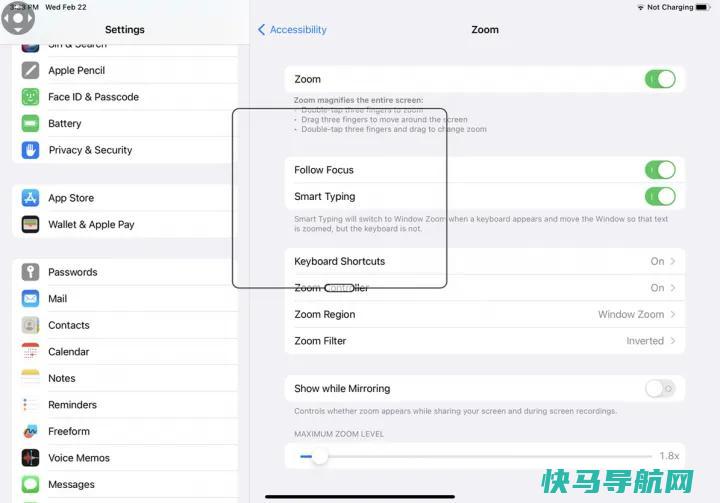720x503 pixels.
Task: Tap the Reminders icon
Action: 30,405
